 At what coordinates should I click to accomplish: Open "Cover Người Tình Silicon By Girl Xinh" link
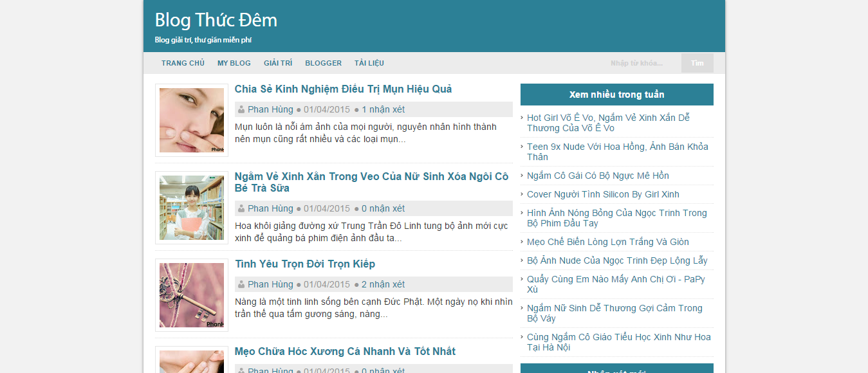(603, 194)
